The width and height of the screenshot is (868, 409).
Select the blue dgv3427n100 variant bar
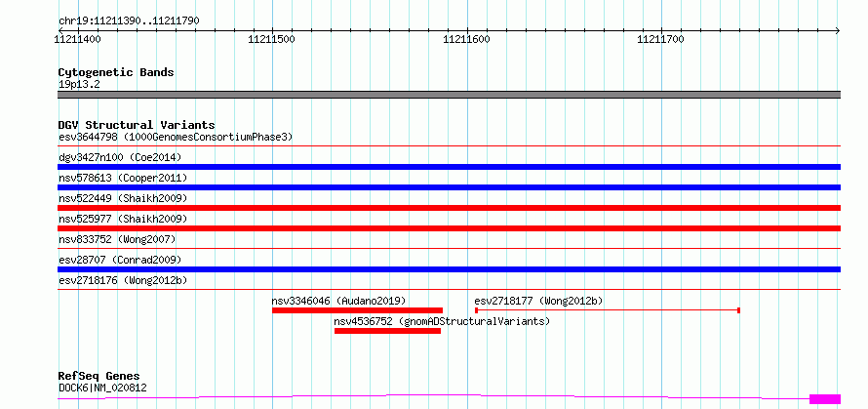[x=449, y=167]
